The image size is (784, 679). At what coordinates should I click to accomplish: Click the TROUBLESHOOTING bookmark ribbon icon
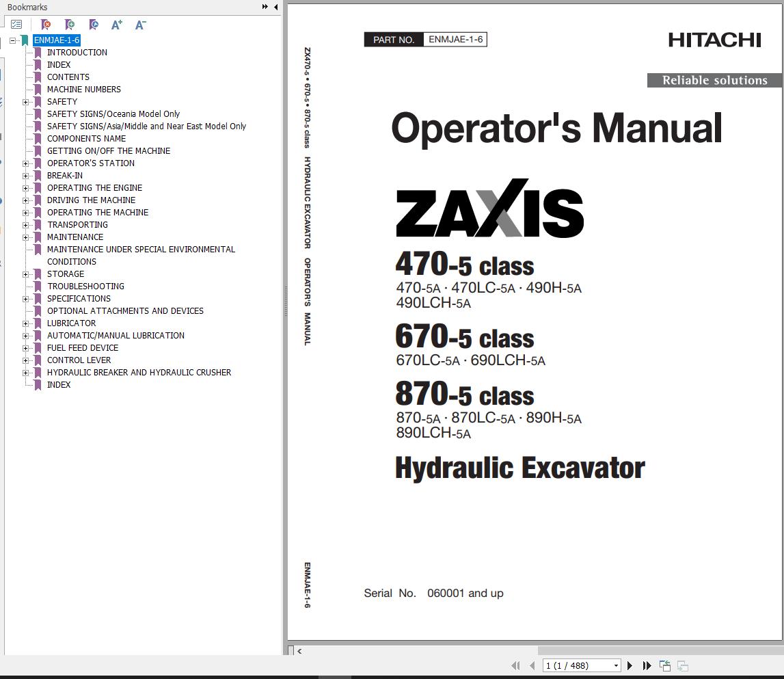(x=38, y=287)
